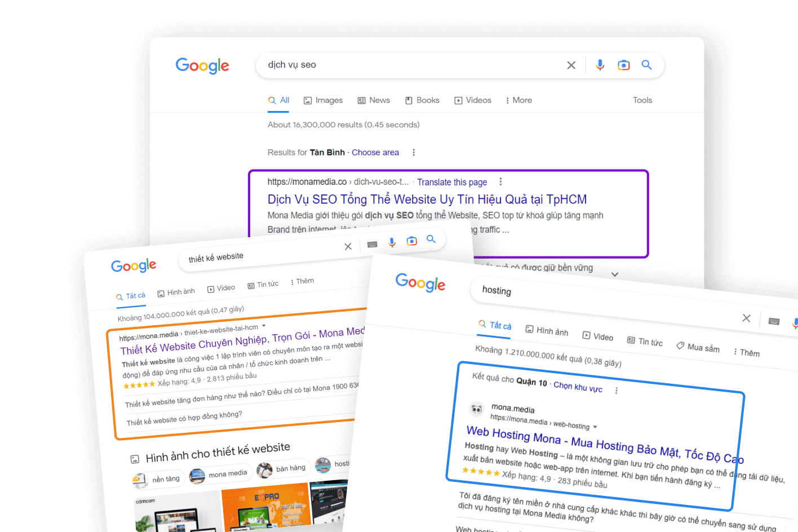This screenshot has height=532, width=798.
Task: Select the All tab in 'dịch vụ seo' window
Action: point(278,100)
